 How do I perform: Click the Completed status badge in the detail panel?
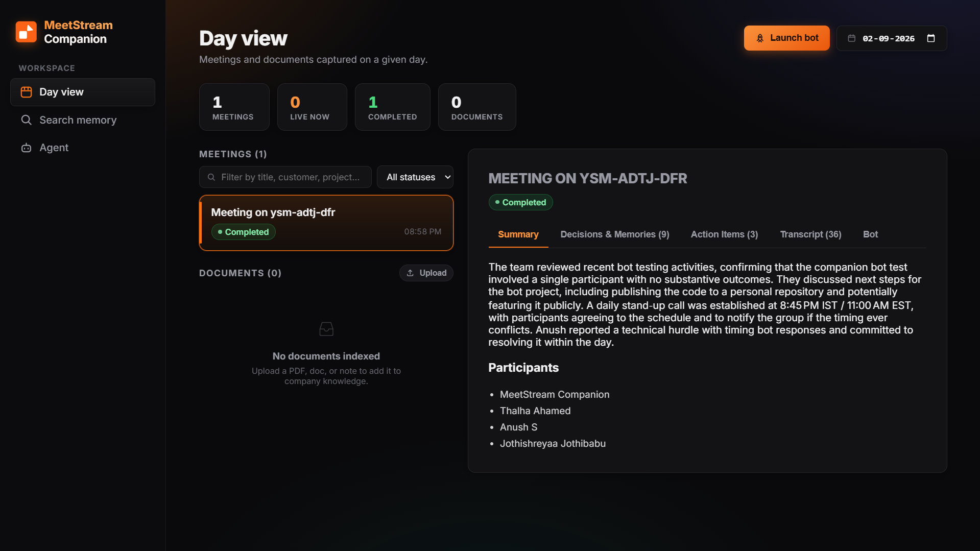520,202
